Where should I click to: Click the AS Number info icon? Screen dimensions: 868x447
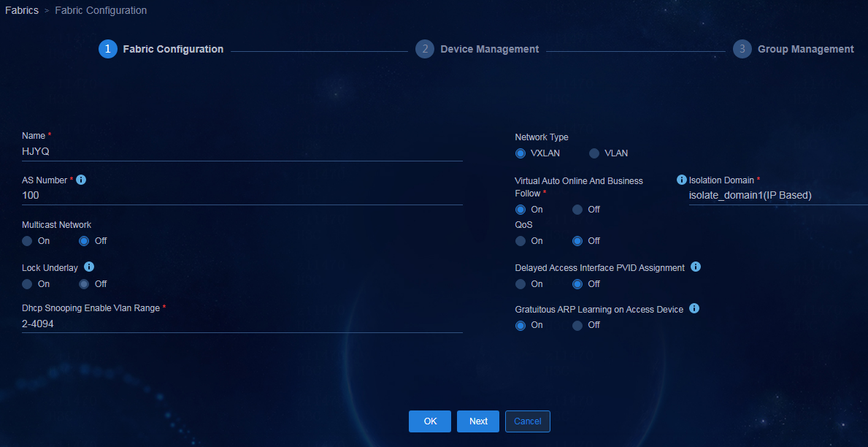81,180
